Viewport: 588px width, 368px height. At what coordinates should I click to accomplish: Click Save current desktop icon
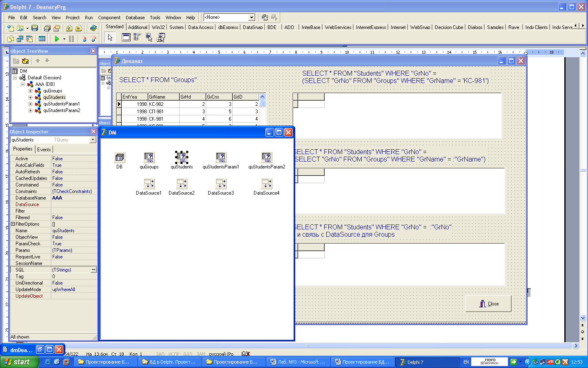pyautogui.click(x=265, y=17)
